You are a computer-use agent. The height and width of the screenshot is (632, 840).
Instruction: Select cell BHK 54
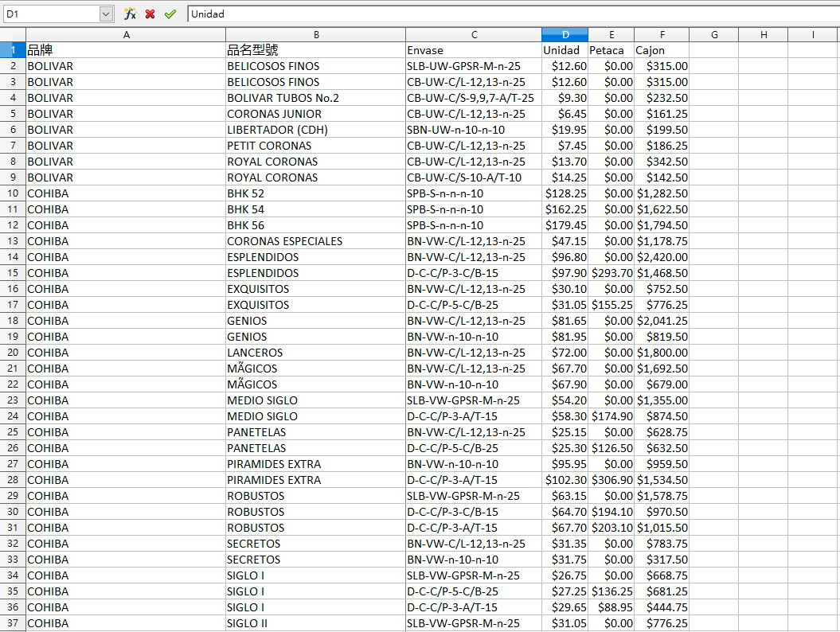tap(315, 209)
